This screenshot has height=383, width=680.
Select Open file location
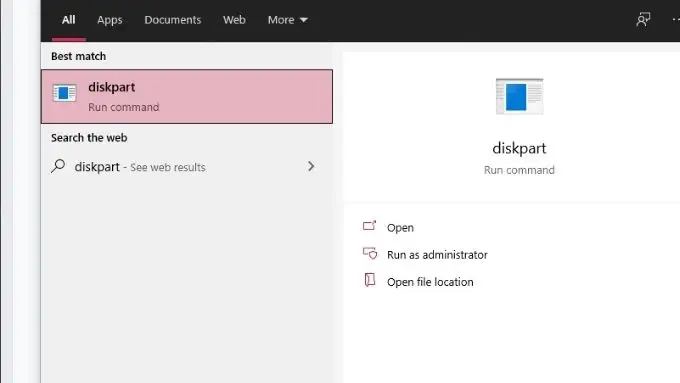(430, 282)
